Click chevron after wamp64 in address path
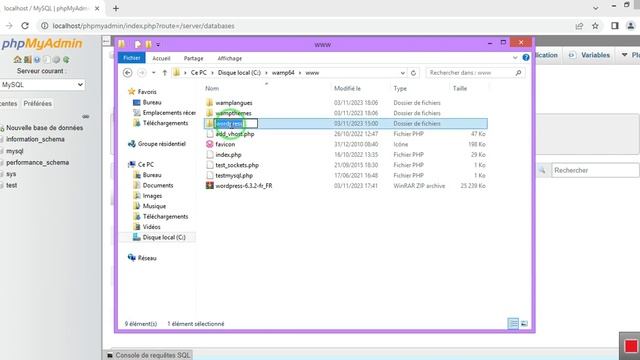 [x=300, y=73]
